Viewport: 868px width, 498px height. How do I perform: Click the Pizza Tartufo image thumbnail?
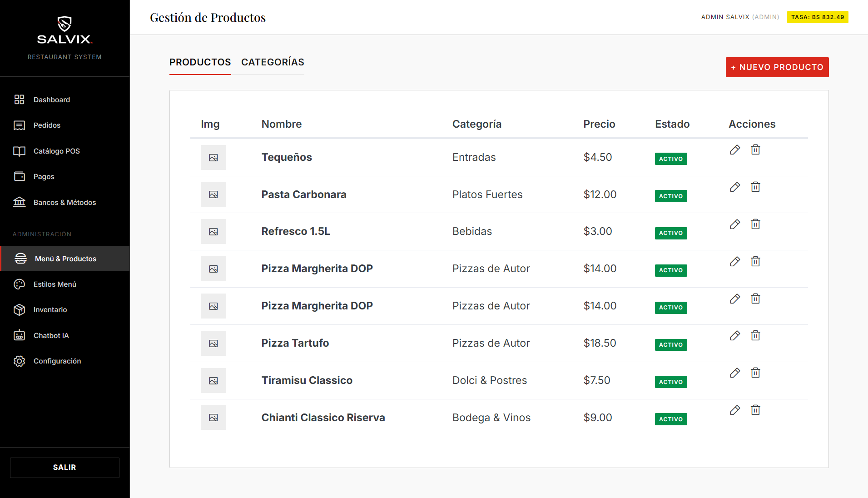[x=213, y=343]
